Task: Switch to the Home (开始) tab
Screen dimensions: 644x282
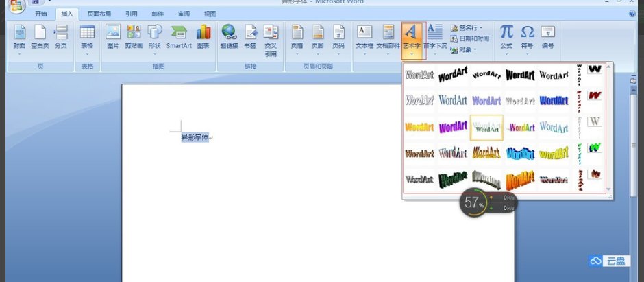Action: point(40,14)
